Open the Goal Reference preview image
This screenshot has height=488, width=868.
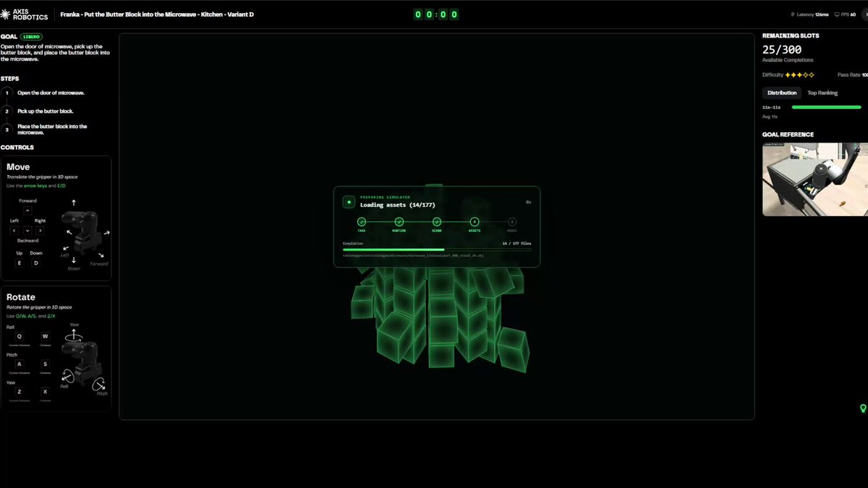(815, 179)
